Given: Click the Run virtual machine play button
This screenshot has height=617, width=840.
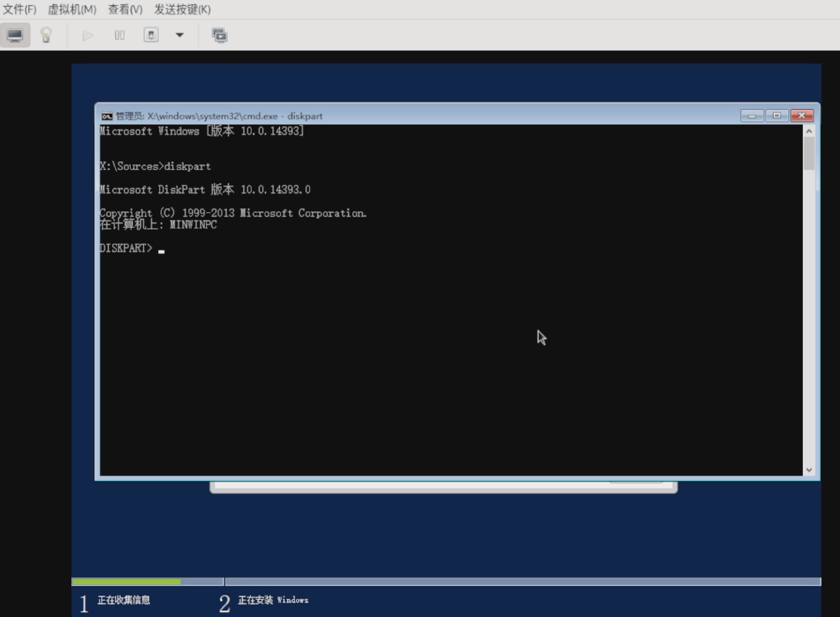Looking at the screenshot, I should pos(87,35).
